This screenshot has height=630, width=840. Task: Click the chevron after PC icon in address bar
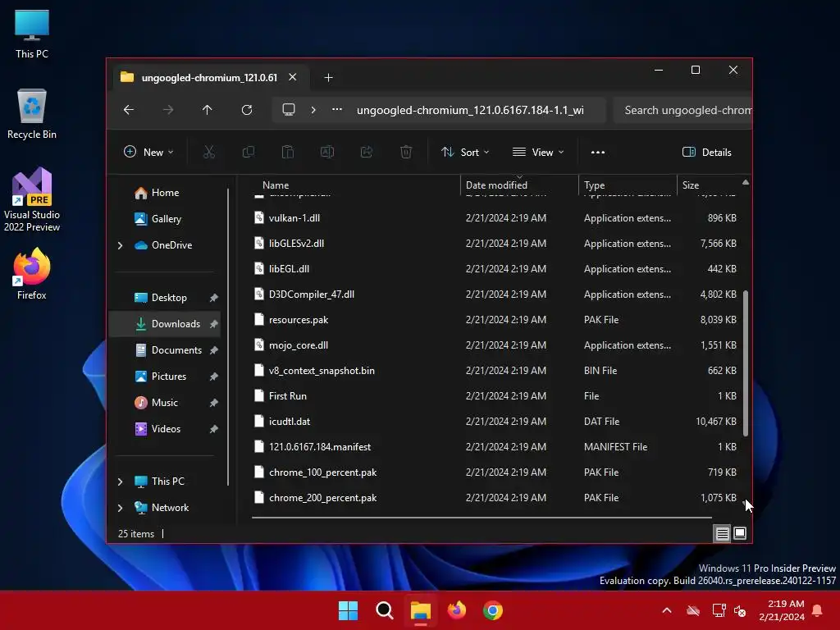click(313, 110)
